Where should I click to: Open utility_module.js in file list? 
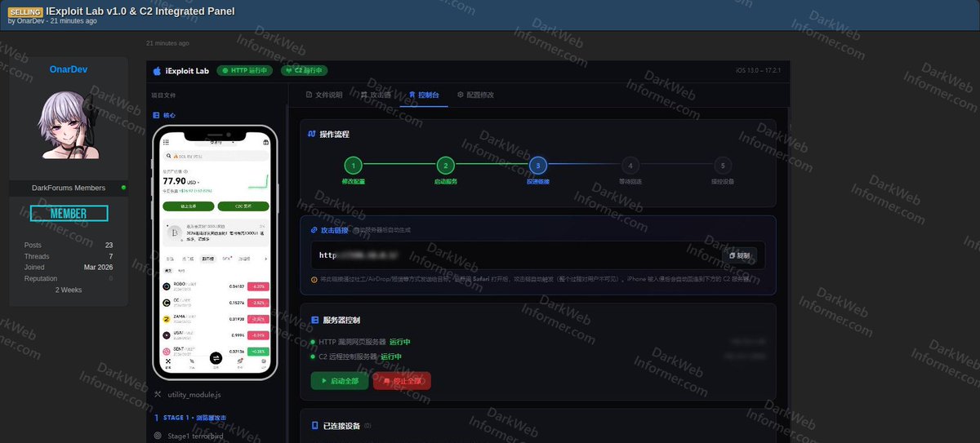(194, 394)
